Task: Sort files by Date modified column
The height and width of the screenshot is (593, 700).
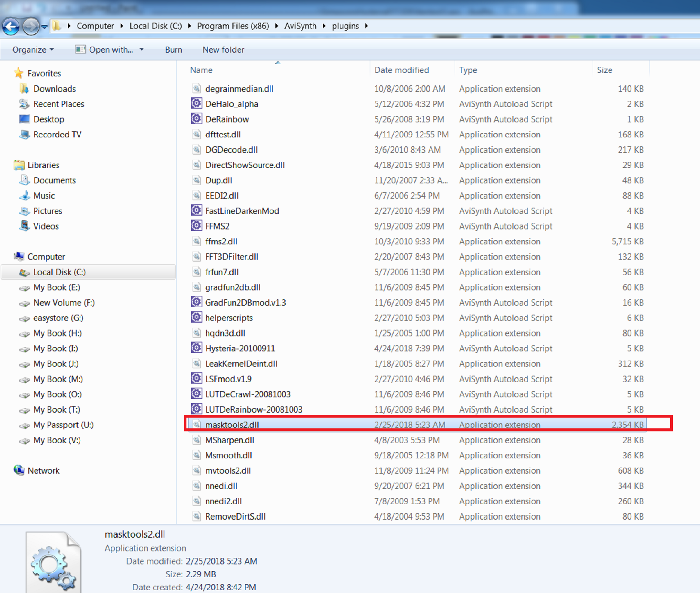Action: click(x=401, y=70)
